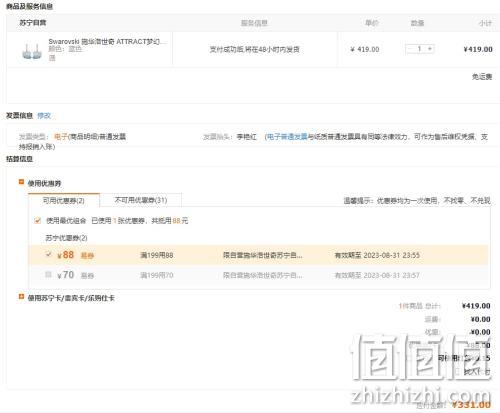Viewport: 500px width, 413px height.
Task: Toggle 使用最优组合 checkbox
Action: point(38,220)
